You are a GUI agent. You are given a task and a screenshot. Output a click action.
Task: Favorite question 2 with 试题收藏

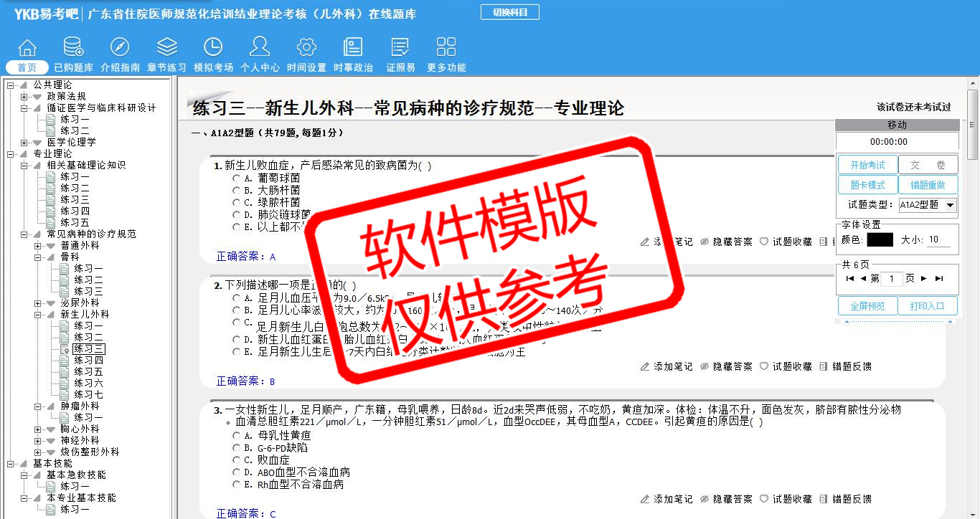(786, 366)
